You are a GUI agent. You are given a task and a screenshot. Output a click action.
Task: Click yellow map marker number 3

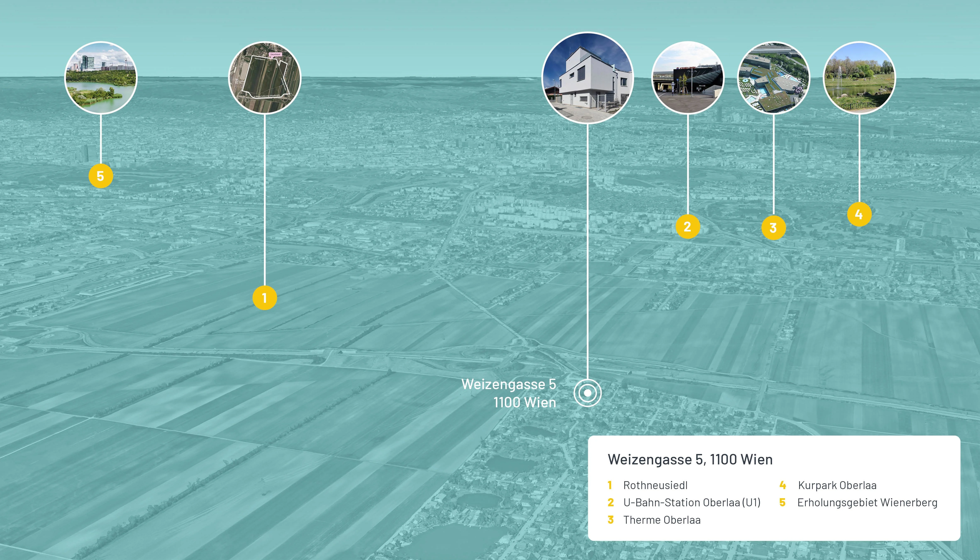point(773,228)
